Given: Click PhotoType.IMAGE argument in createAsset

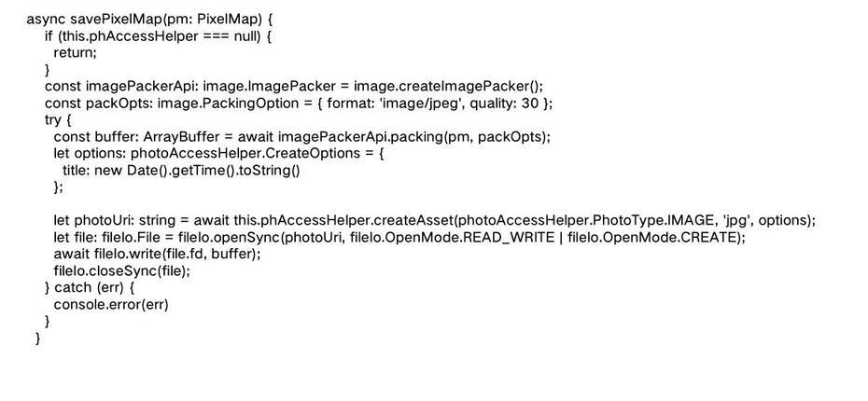Looking at the screenshot, I should 652,221.
